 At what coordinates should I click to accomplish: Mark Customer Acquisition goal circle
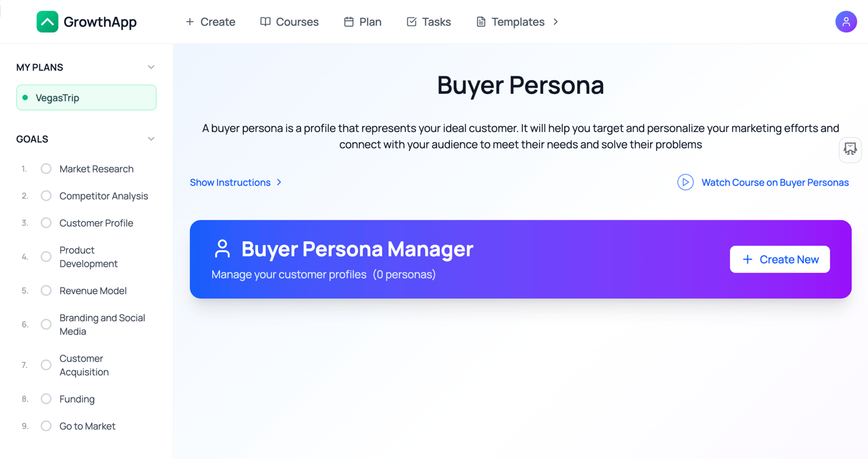[46, 365]
